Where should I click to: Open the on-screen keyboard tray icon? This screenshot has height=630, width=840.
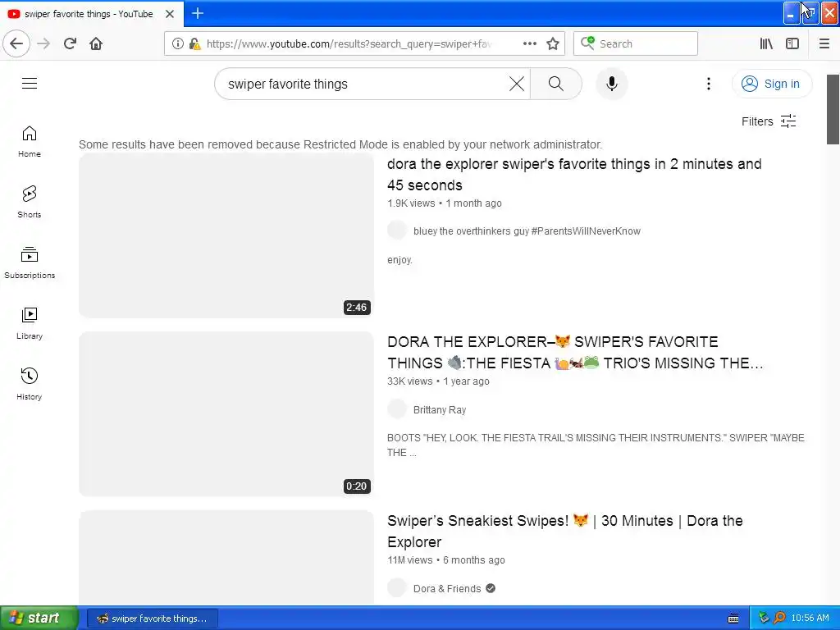[x=733, y=619]
